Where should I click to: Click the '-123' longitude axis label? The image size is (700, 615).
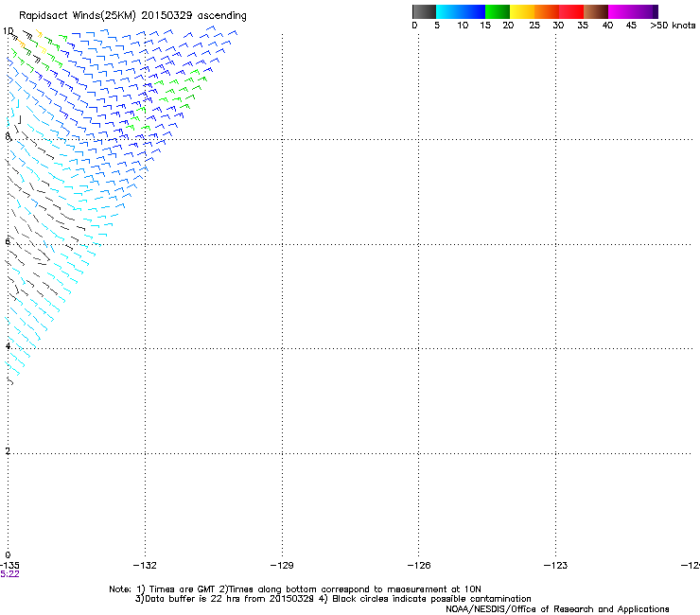[x=556, y=566]
